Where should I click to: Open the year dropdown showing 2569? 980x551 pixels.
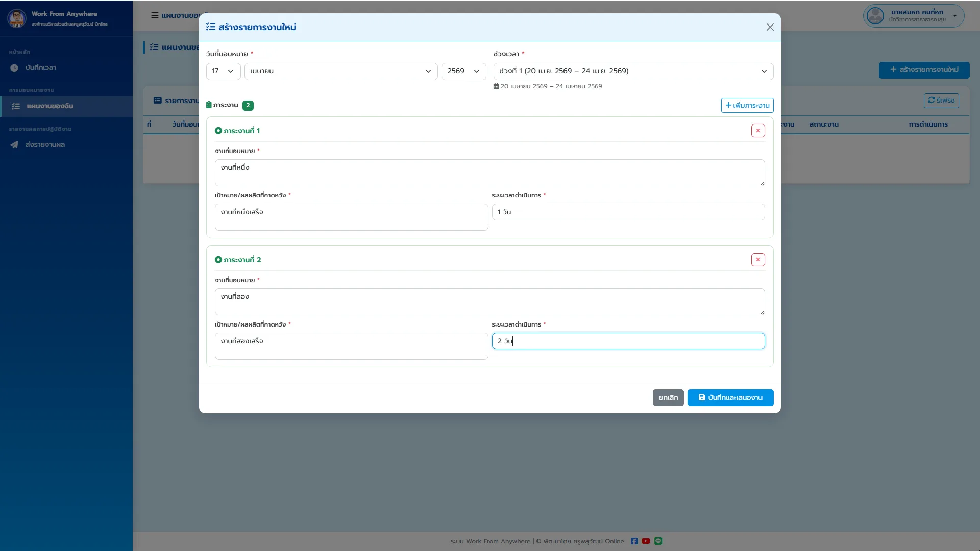coord(463,71)
